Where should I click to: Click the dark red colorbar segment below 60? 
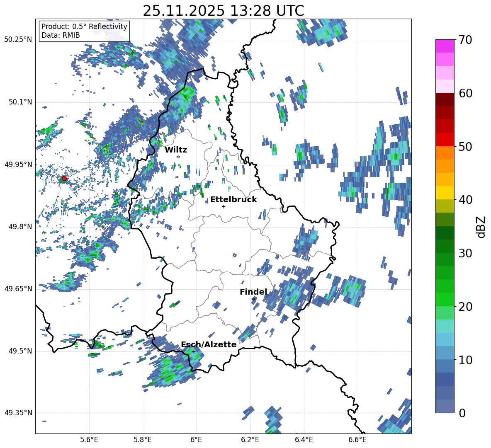coord(445,99)
